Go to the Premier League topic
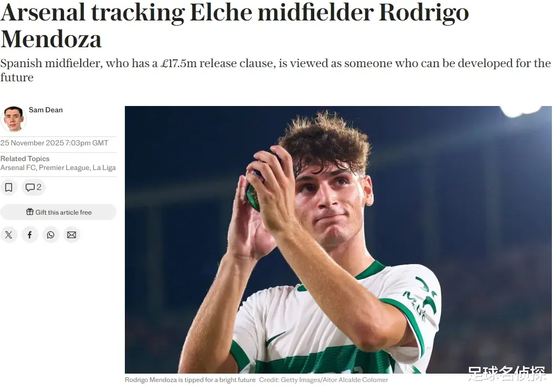554x392 pixels. coord(64,167)
